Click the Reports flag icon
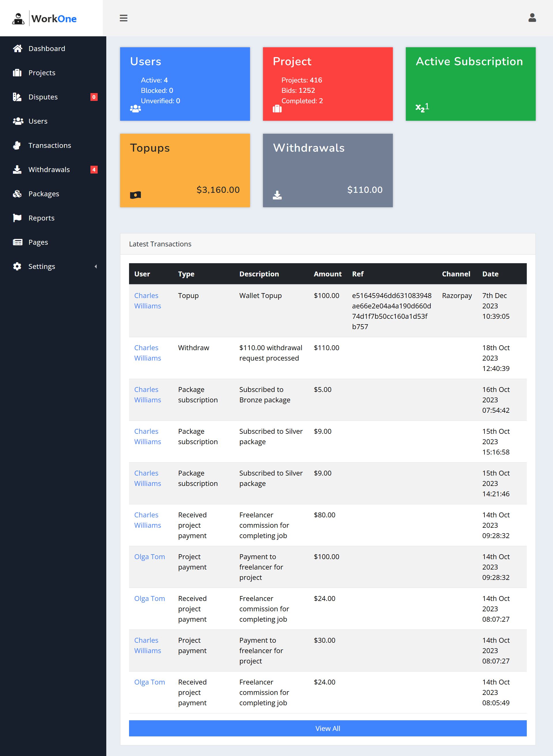The image size is (553, 756). tap(17, 218)
